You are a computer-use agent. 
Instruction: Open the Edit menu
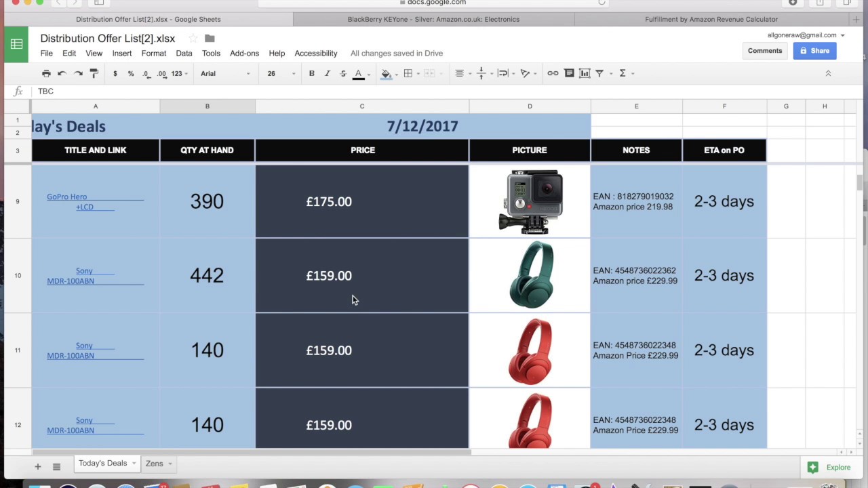coord(69,54)
